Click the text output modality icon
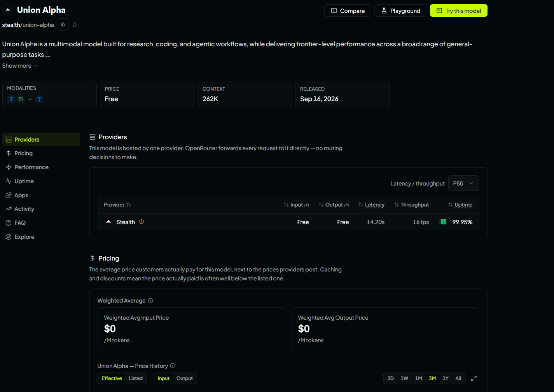The width and height of the screenshot is (554, 392). [39, 99]
